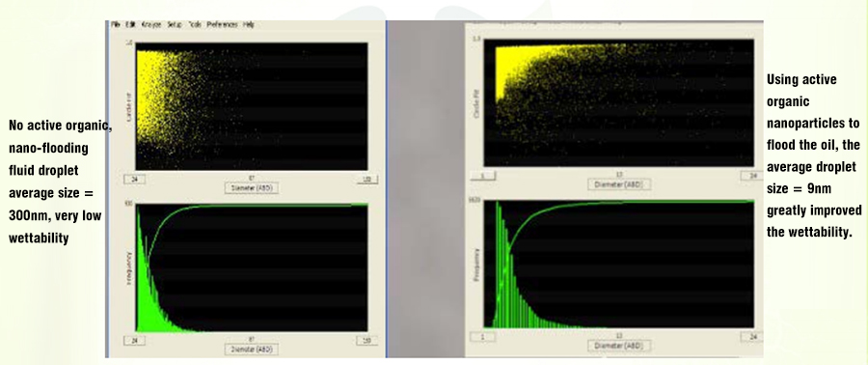Click Diameter (ABD) button under right frequency histogram
This screenshot has width=868, height=365.
pos(619,346)
